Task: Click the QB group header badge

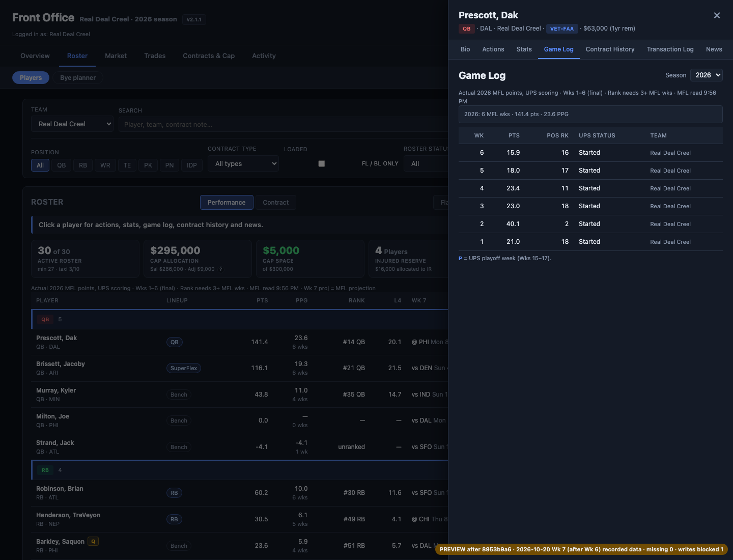Action: pyautogui.click(x=45, y=320)
